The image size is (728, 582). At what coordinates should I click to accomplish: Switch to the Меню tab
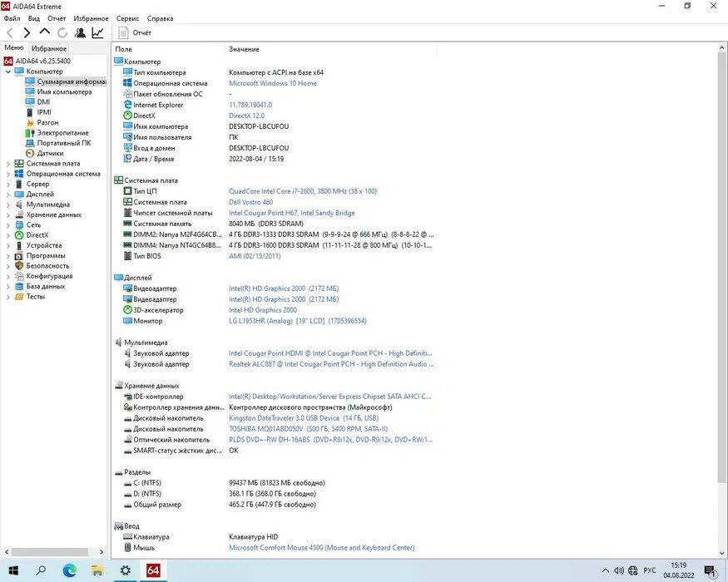pos(14,47)
